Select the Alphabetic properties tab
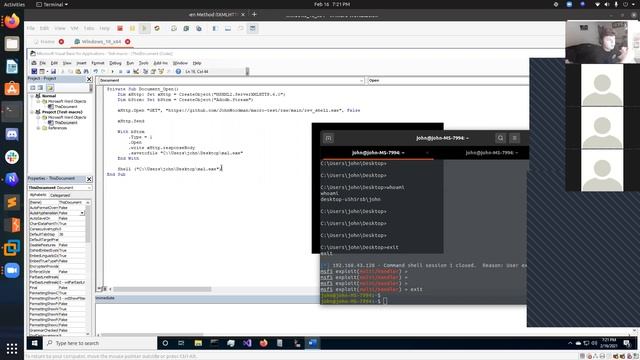This screenshot has height=360, width=640. tap(38, 195)
